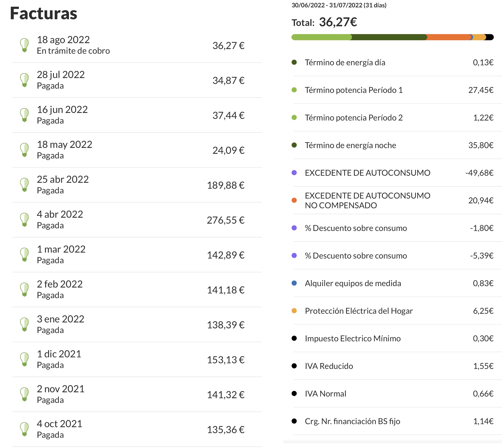Click the Término potencia Período 1 row
502x448 pixels.
point(354,90)
